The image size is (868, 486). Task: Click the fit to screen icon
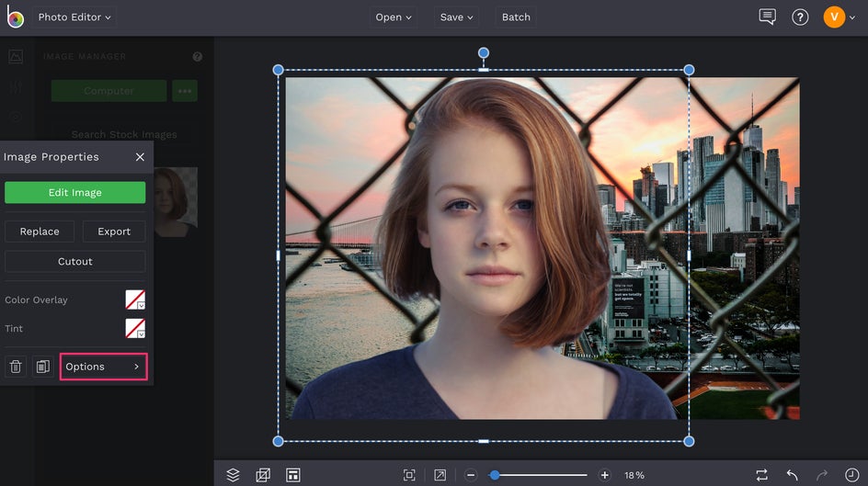[409, 475]
